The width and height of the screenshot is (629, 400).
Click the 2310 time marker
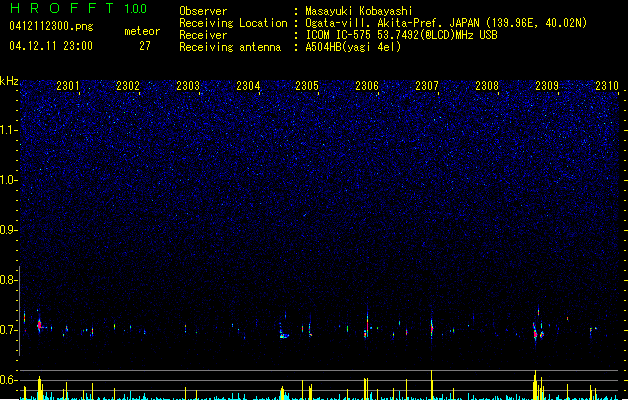click(x=607, y=86)
